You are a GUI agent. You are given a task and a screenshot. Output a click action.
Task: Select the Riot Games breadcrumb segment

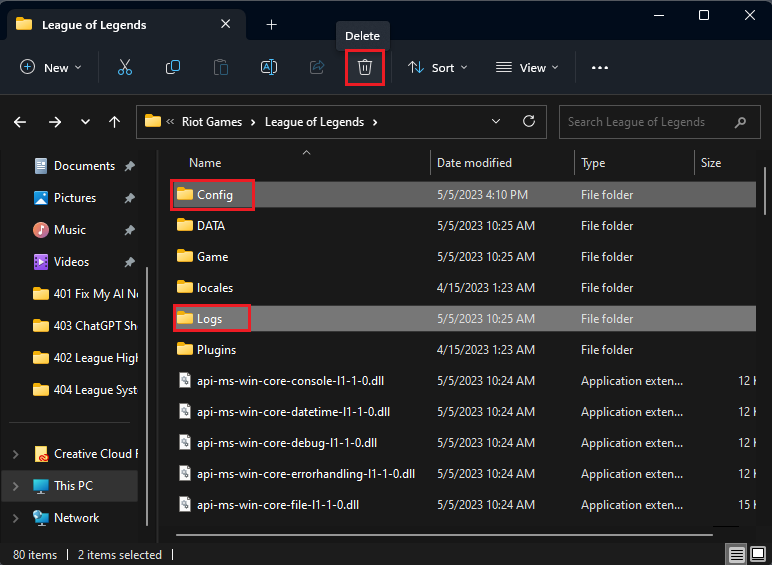(x=211, y=122)
